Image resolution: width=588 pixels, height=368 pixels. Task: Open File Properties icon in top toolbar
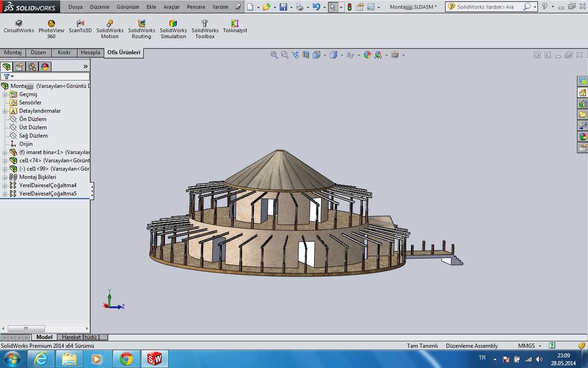coord(360,7)
